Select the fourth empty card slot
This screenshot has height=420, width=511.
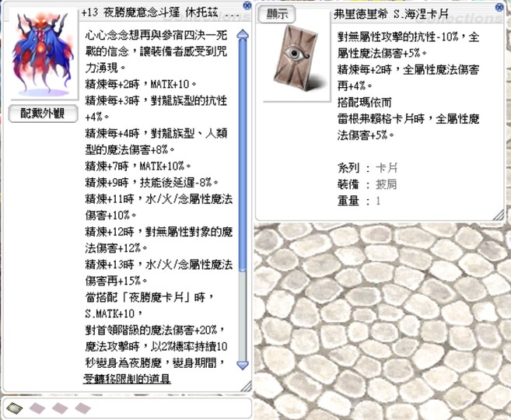coord(82,408)
